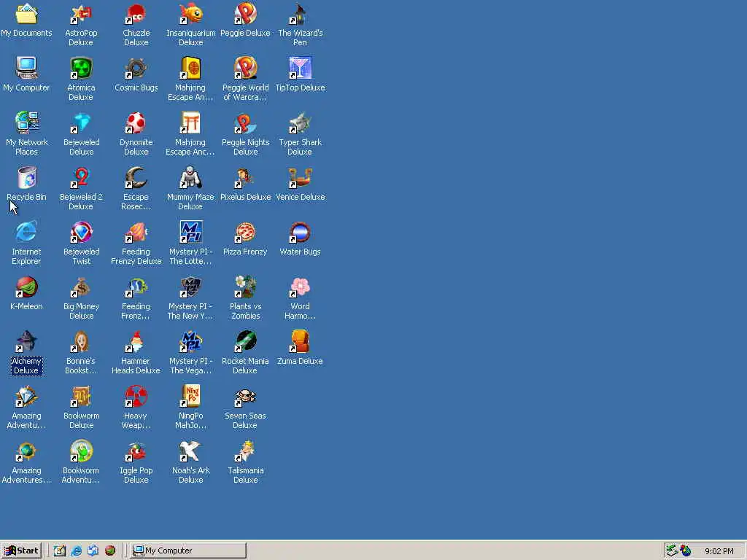Image resolution: width=747 pixels, height=560 pixels.
Task: Select the Iggle Pop Deluxe icon
Action: (136, 451)
